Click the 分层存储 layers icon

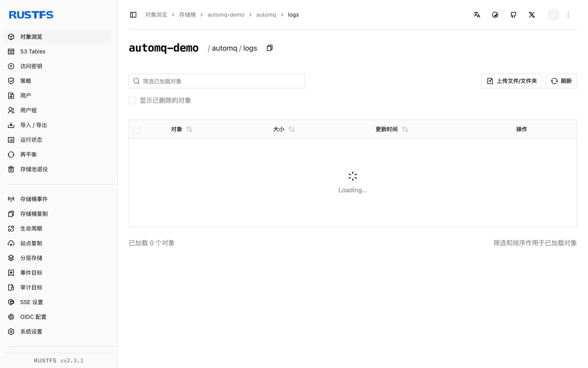11,258
